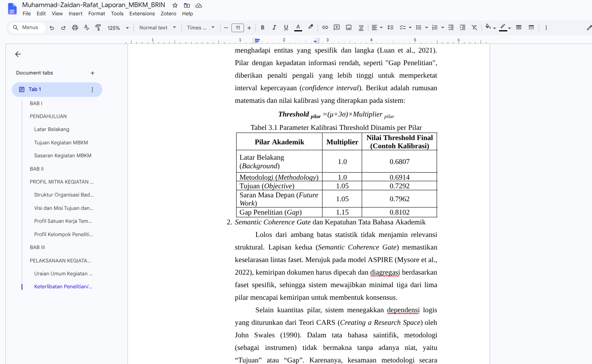Open the text color picker
Image resolution: width=592 pixels, height=364 pixels.
point(298,27)
